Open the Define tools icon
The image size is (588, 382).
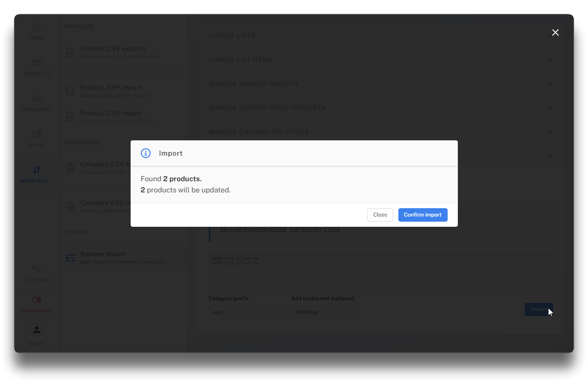[x=37, y=134]
